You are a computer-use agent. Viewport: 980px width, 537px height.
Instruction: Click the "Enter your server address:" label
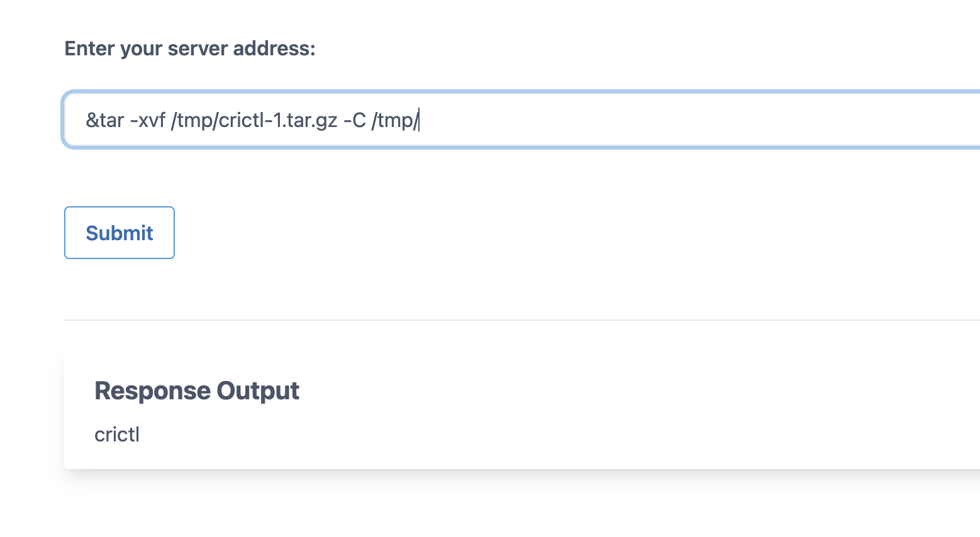tap(190, 48)
